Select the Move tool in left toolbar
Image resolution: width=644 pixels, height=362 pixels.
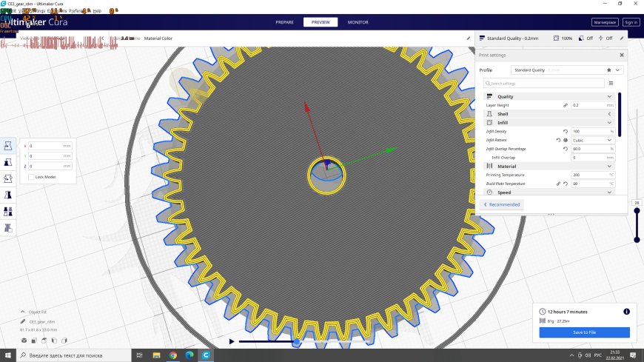[8, 146]
